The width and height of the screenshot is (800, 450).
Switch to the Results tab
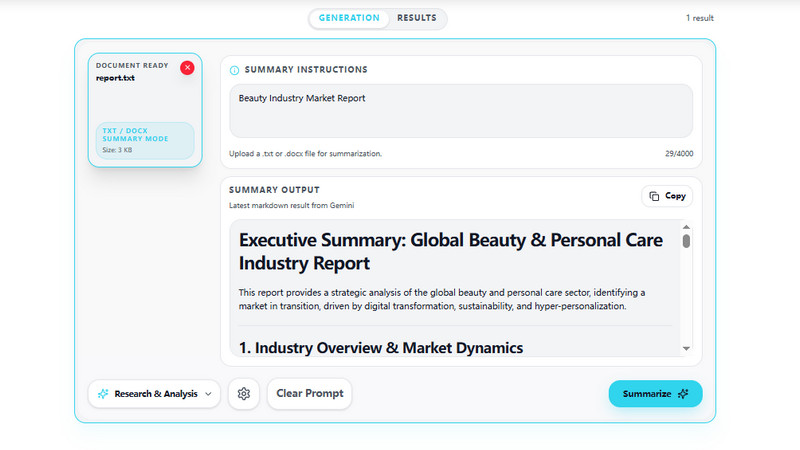(417, 18)
